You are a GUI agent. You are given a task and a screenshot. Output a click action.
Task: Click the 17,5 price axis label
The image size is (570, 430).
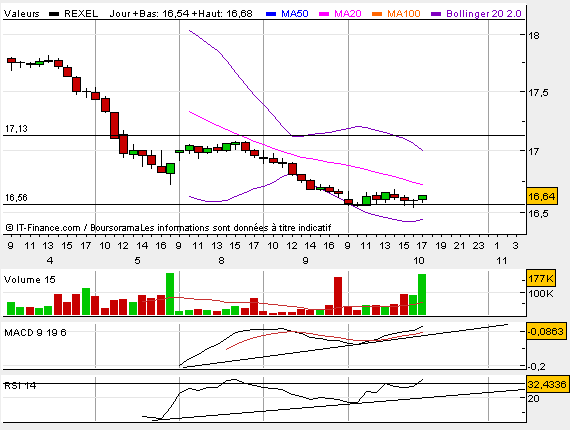coord(538,93)
